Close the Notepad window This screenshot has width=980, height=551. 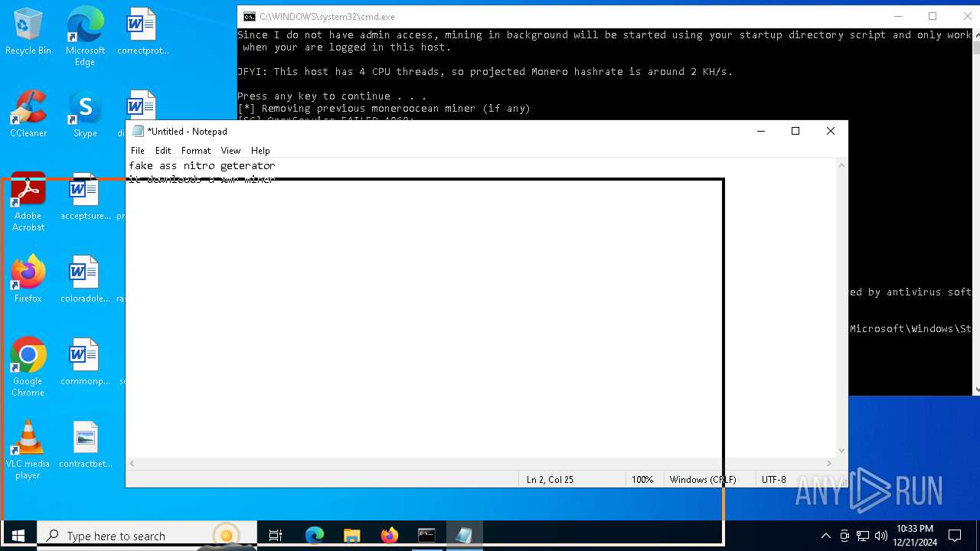pos(831,131)
